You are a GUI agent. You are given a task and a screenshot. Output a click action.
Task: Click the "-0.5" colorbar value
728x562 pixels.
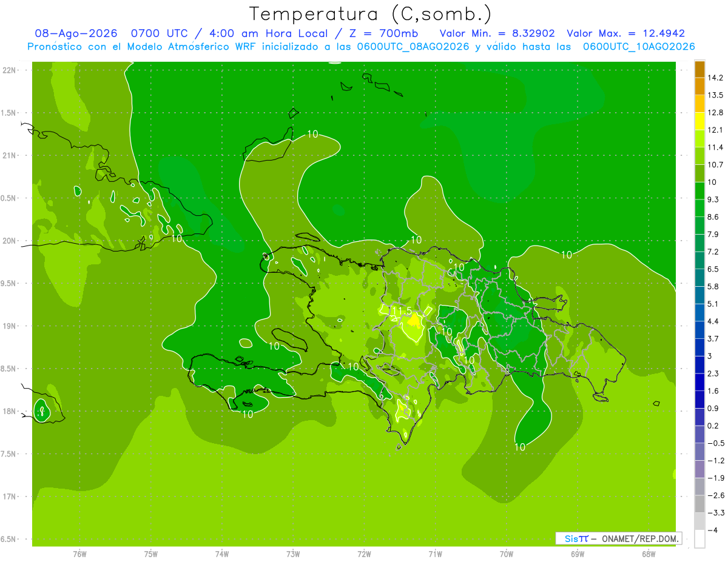(716, 443)
